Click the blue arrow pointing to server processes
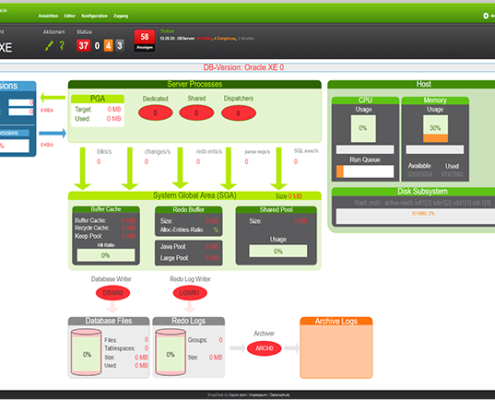 pos(53,133)
